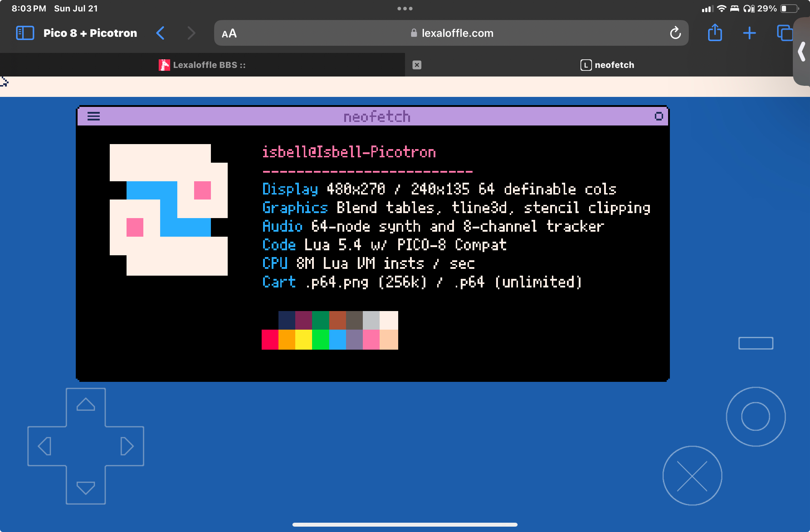Click the neofetch window title
This screenshot has width=810, height=532.
coord(377,117)
